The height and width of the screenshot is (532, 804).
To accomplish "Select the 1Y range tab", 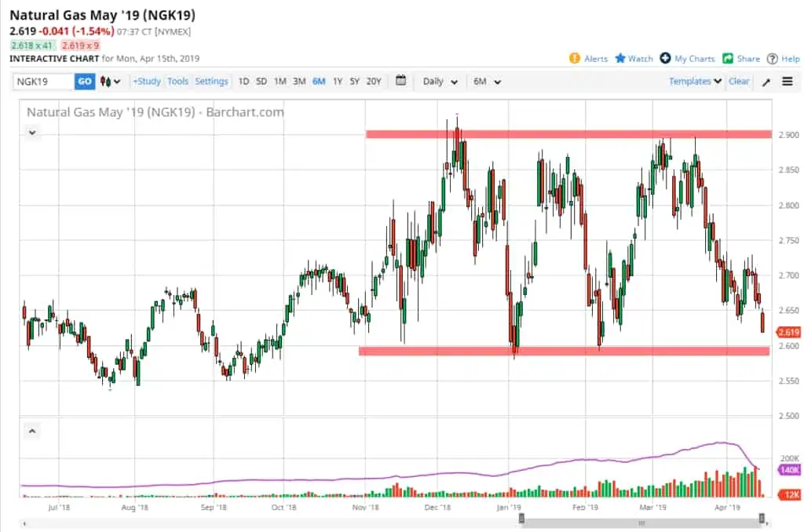I will [338, 82].
